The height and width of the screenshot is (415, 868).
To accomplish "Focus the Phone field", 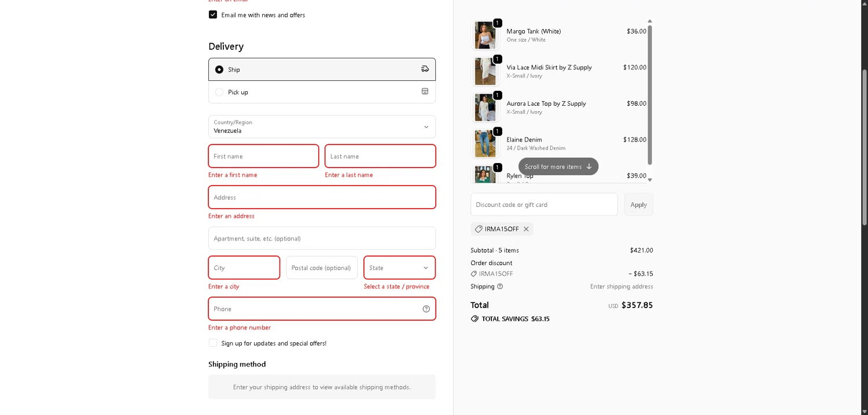I will pos(322,309).
